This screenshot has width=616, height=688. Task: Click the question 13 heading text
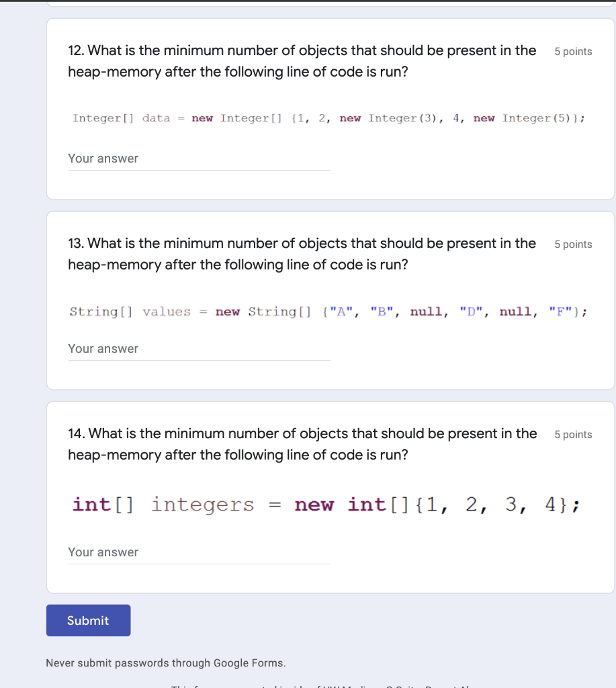tap(302, 253)
